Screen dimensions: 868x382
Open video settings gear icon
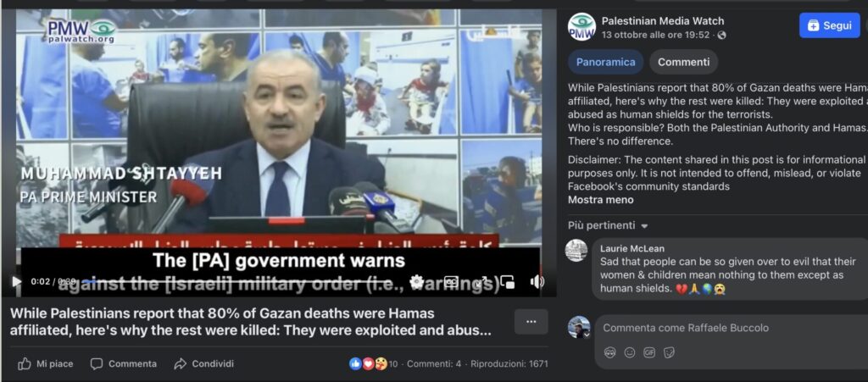[417, 281]
